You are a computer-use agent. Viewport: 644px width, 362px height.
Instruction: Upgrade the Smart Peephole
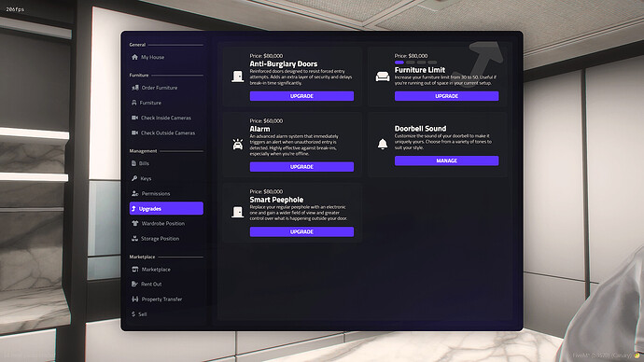click(x=301, y=232)
